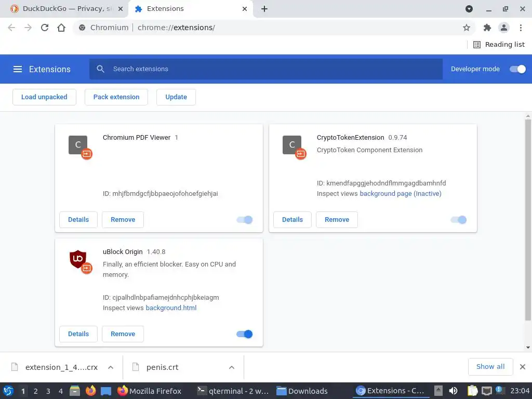Open the network tray icon

pyautogui.click(x=486, y=391)
